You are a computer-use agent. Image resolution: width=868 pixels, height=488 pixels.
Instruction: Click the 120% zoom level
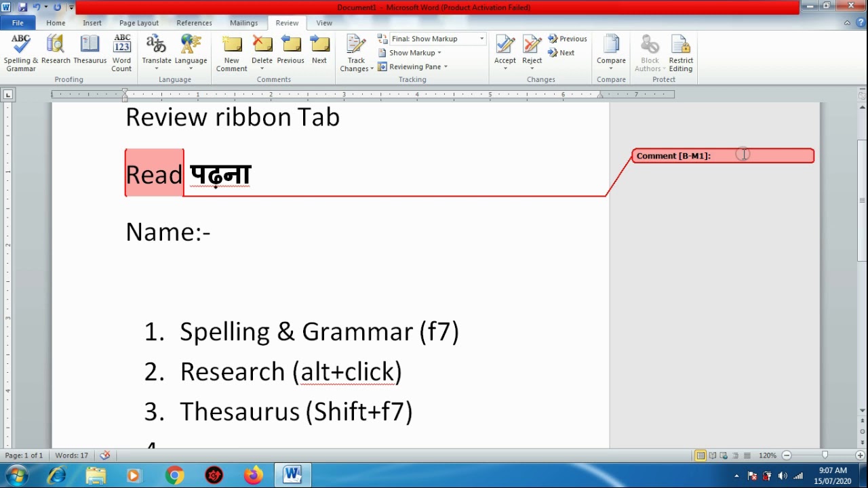click(767, 455)
